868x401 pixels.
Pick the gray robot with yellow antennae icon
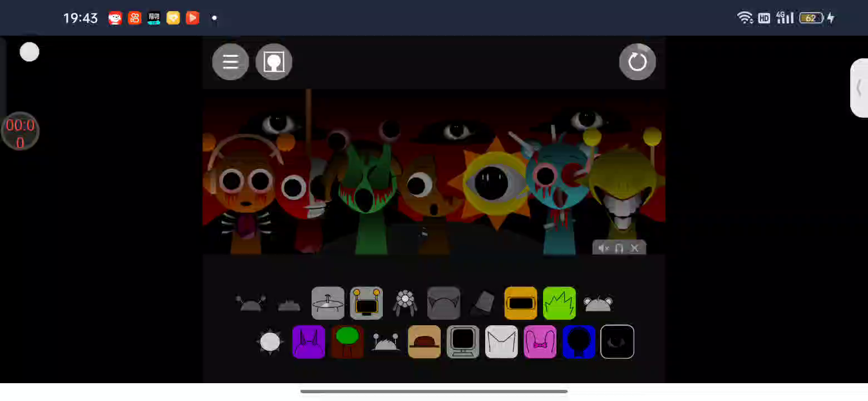(366, 304)
